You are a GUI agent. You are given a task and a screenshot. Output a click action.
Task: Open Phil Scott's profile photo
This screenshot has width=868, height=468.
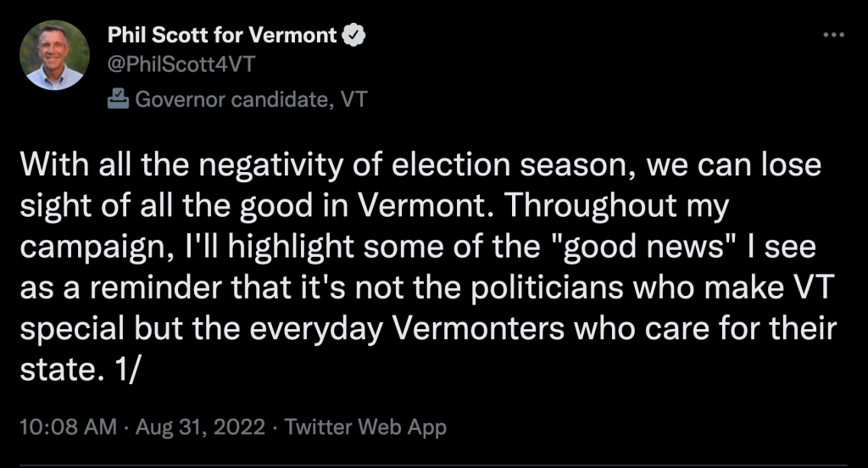pos(53,55)
